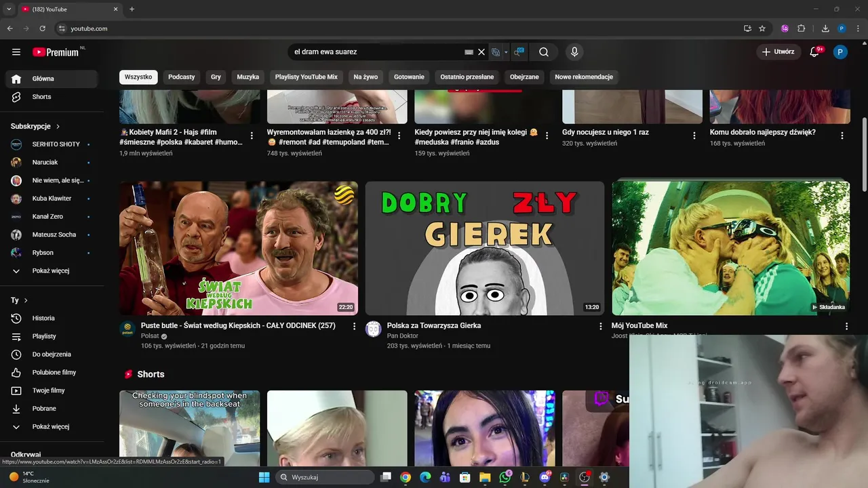Open Do obejrzenia watch later list

click(52, 354)
